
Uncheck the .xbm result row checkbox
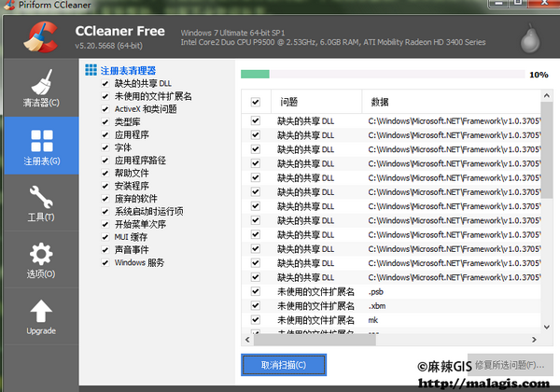tap(256, 305)
